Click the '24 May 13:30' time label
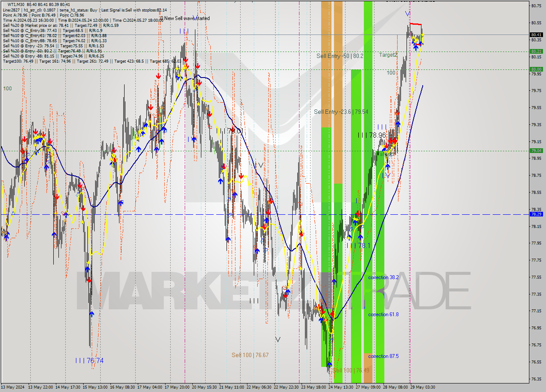Viewport: 546px width, 392px height. coord(341,387)
